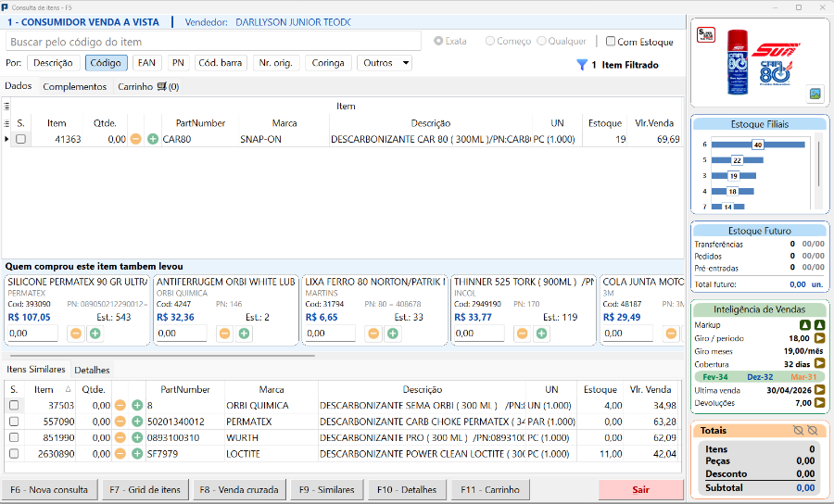Open the product image viewer icon

(x=815, y=94)
